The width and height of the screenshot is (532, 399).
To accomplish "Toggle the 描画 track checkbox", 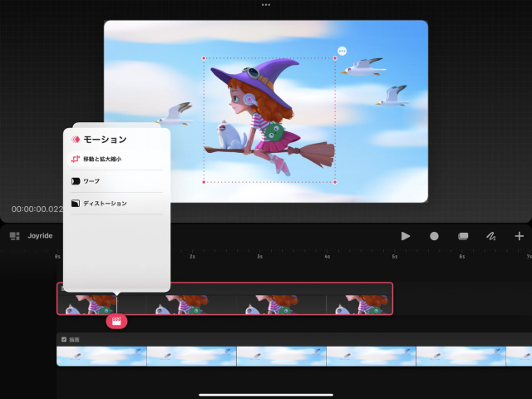I will (64, 339).
